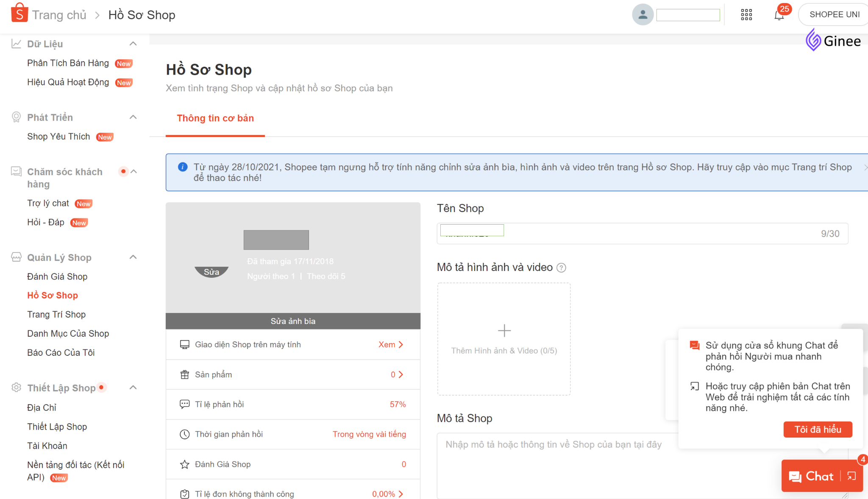This screenshot has height=499, width=868.
Task: Select the Thông tin cơ bản tab
Action: click(215, 118)
